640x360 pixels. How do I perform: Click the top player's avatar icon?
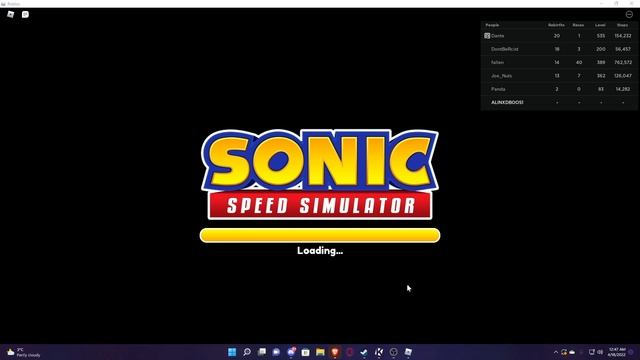(x=487, y=36)
